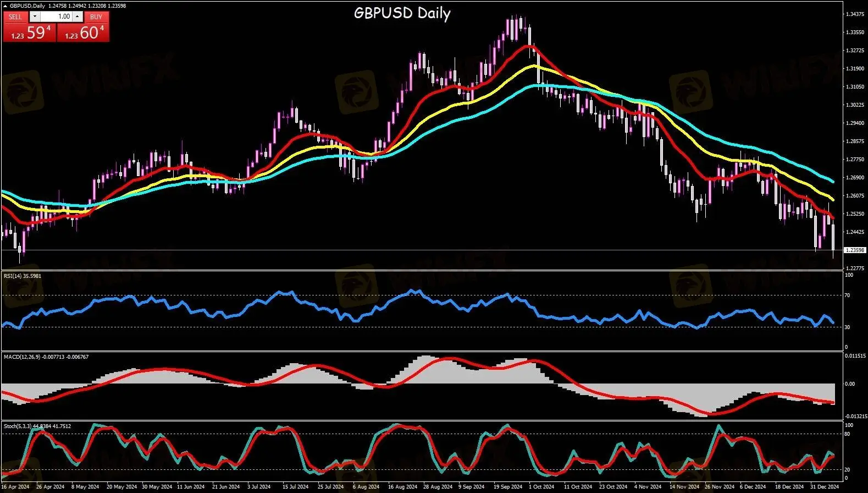
Task: Click the 16 Apr 2024 date label
Action: click(15, 487)
